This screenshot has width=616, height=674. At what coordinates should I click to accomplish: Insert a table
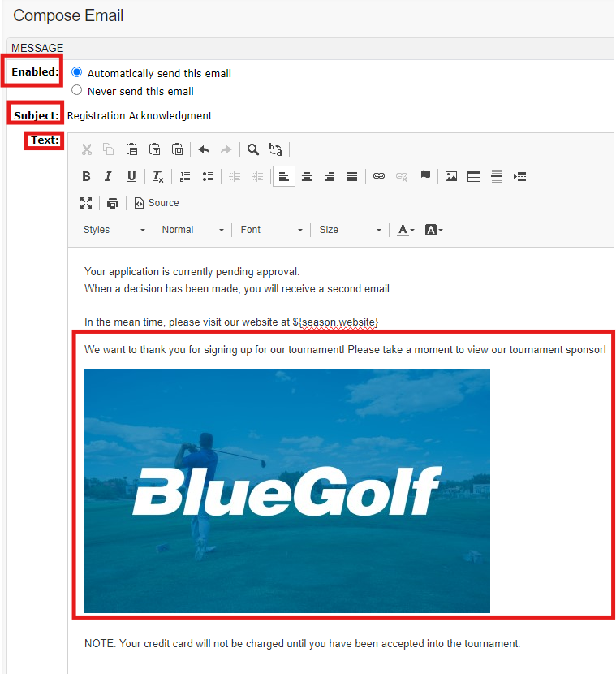pos(474,176)
